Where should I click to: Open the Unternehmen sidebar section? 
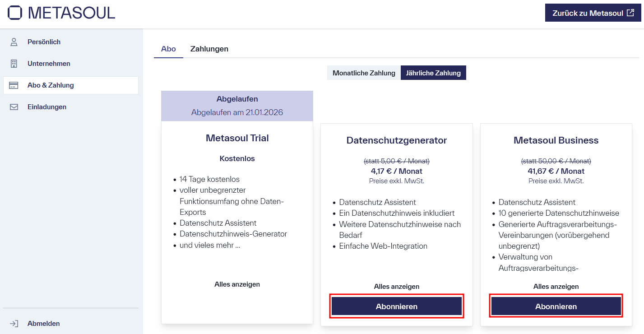(x=71, y=64)
